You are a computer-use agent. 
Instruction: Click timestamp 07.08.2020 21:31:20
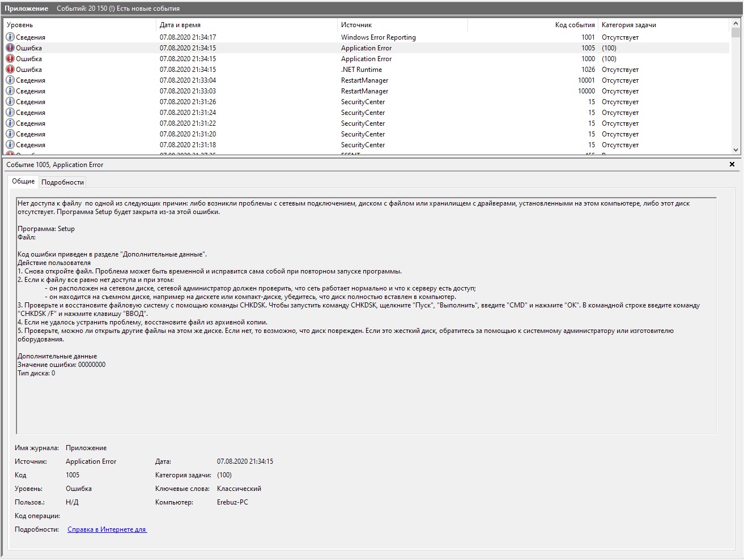(x=188, y=134)
